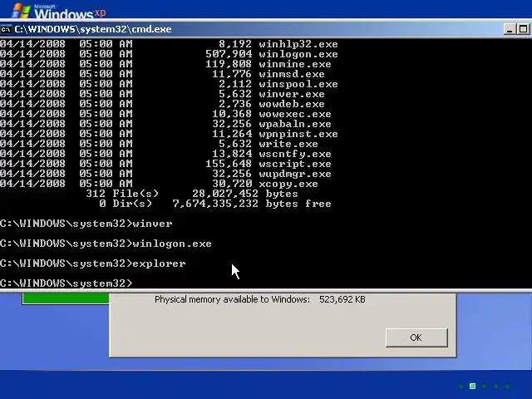The width and height of the screenshot is (532, 399).
Task: Select the winspool.exe listing entry
Action: pyautogui.click(x=169, y=84)
